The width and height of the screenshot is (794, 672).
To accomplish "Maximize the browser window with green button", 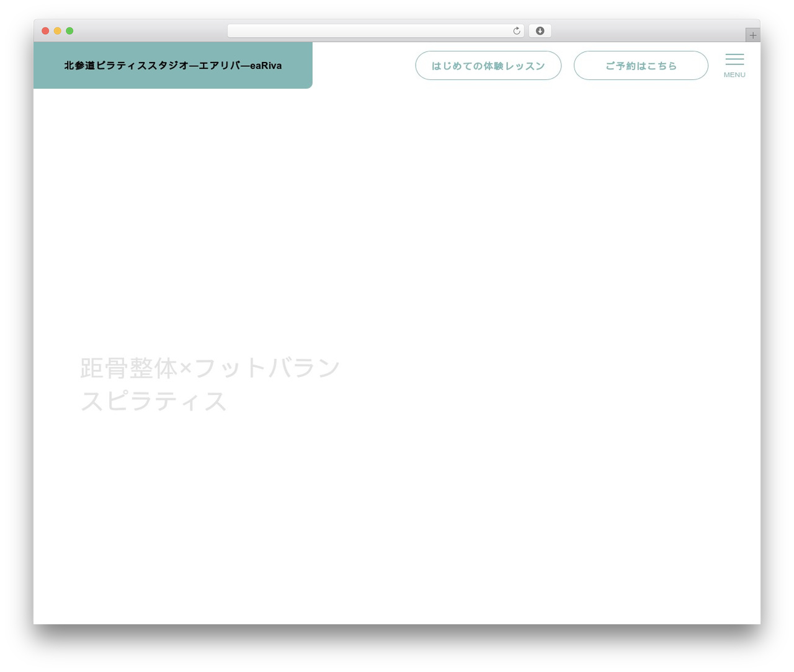I will tap(69, 31).
